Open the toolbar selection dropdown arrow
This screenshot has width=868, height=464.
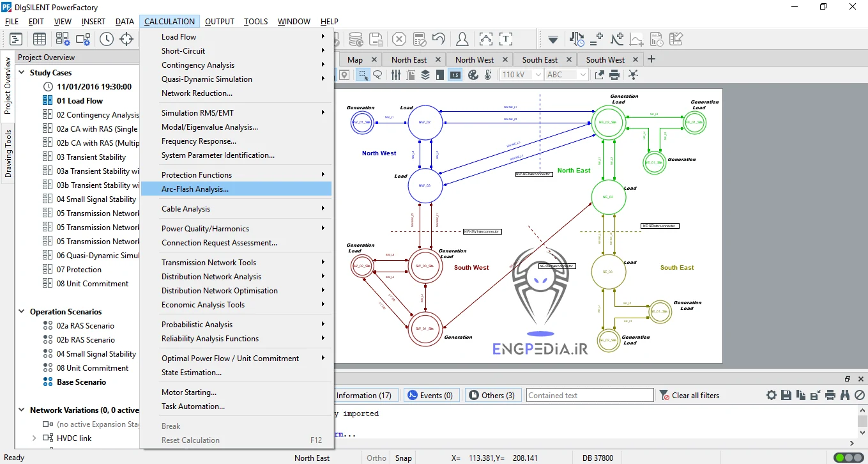tap(553, 39)
